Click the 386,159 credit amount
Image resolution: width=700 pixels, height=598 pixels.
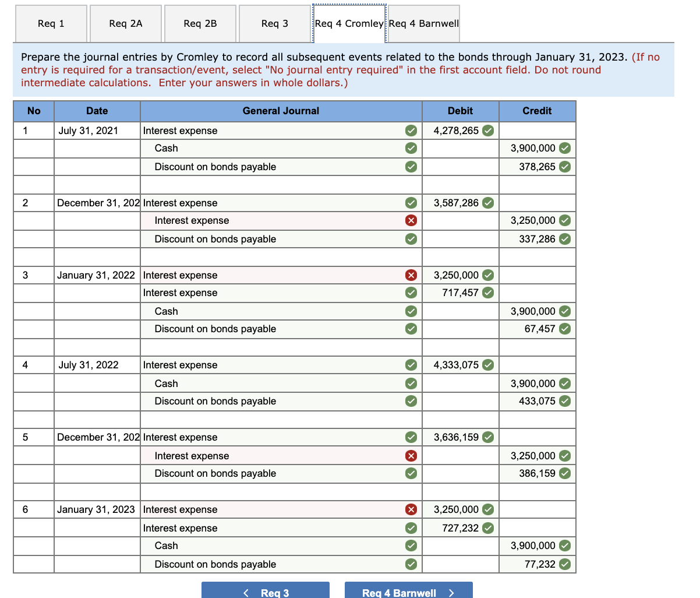(x=538, y=473)
